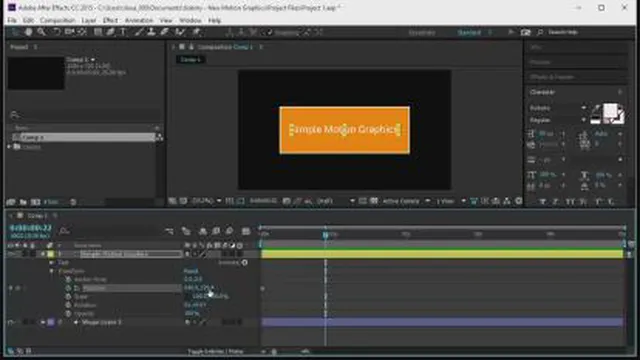Click the Faux Bold icon in Character panel
Image resolution: width=640 pixels, height=360 pixels.
[x=542, y=202]
